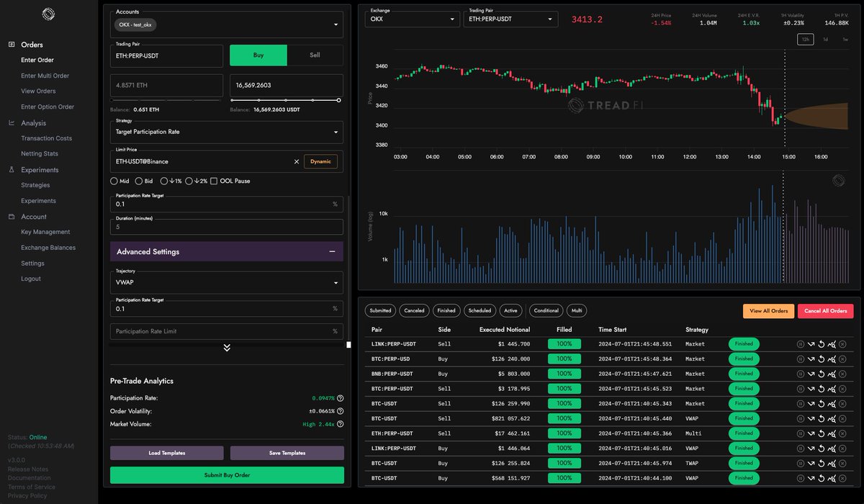This screenshot has height=504, width=864.
Task: Select the 12h chart timeframe
Action: [805, 40]
